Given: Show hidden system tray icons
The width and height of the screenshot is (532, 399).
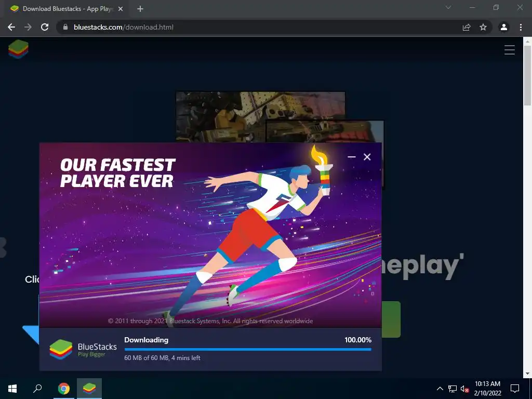Looking at the screenshot, I should (x=440, y=389).
